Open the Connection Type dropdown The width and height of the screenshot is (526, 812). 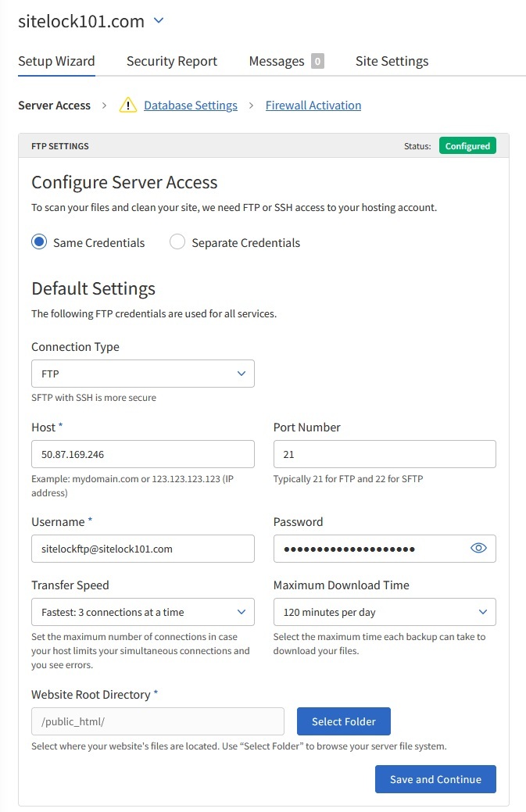(x=143, y=374)
